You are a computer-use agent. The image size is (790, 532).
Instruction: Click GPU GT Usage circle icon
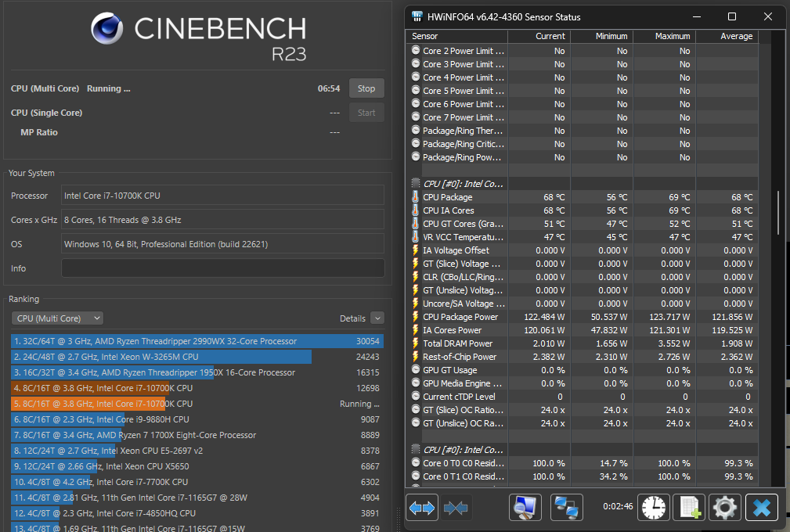click(416, 369)
